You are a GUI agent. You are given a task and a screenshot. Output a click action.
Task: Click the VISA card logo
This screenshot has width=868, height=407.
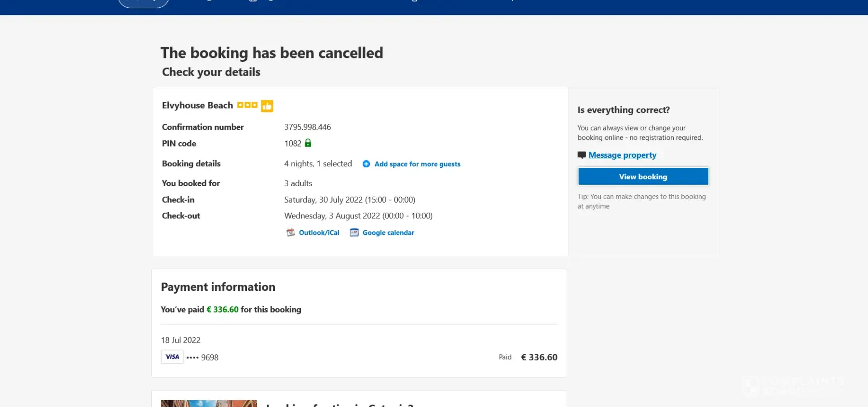click(172, 357)
